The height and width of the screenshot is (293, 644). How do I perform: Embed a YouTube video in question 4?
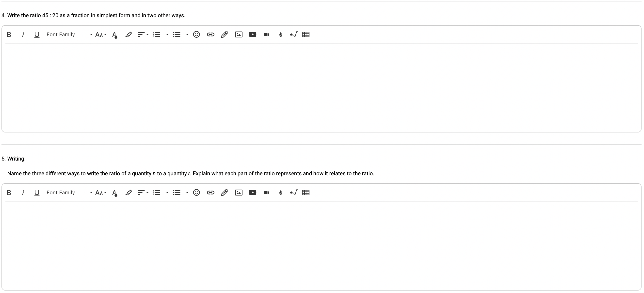pyautogui.click(x=253, y=34)
